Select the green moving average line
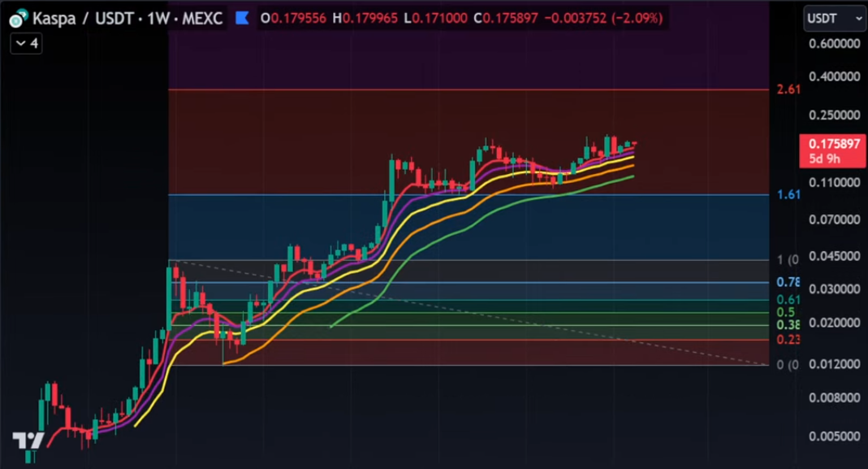 coord(482,219)
